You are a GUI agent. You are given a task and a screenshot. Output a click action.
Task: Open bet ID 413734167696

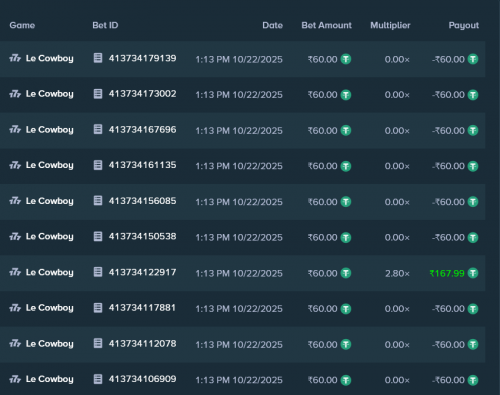142,129
